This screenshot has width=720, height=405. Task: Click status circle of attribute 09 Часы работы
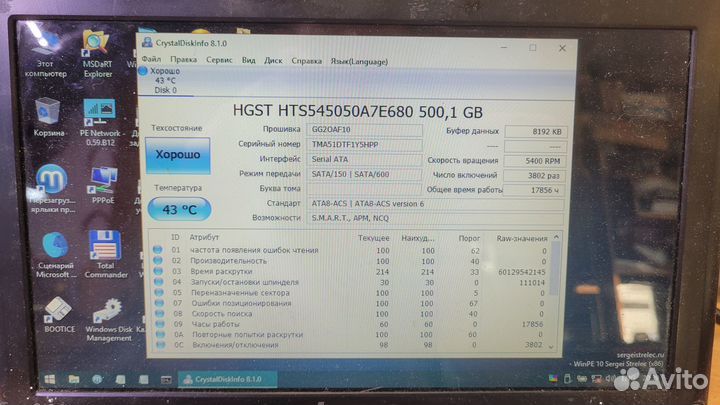point(160,324)
